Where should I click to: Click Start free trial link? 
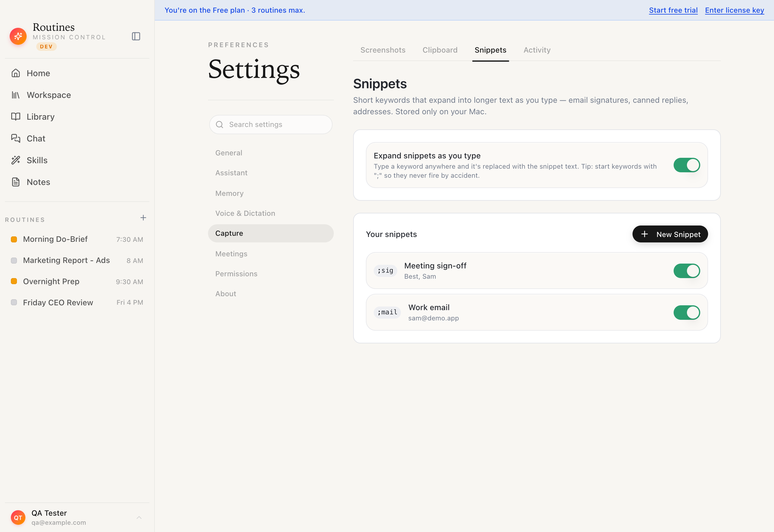tap(673, 10)
